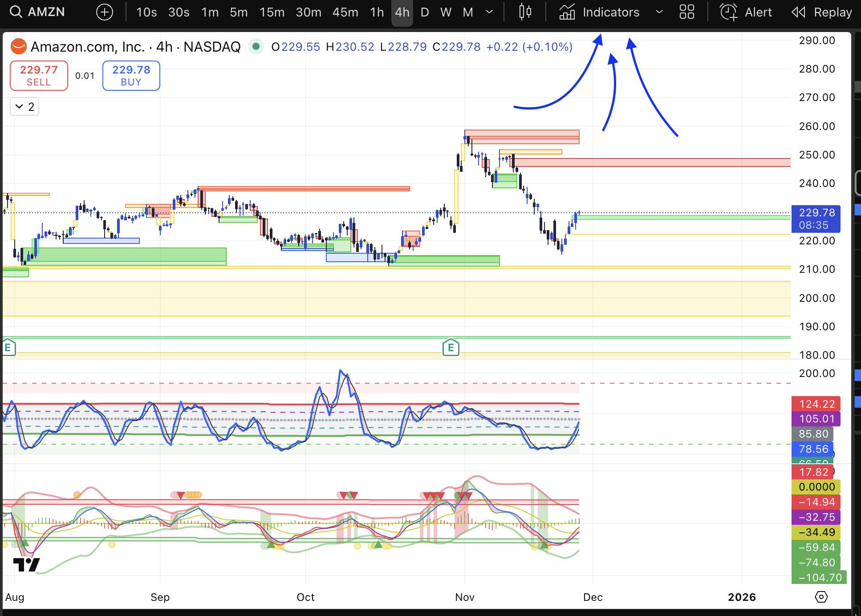
Task: Open chart settings gear at bottom right
Action: (821, 597)
